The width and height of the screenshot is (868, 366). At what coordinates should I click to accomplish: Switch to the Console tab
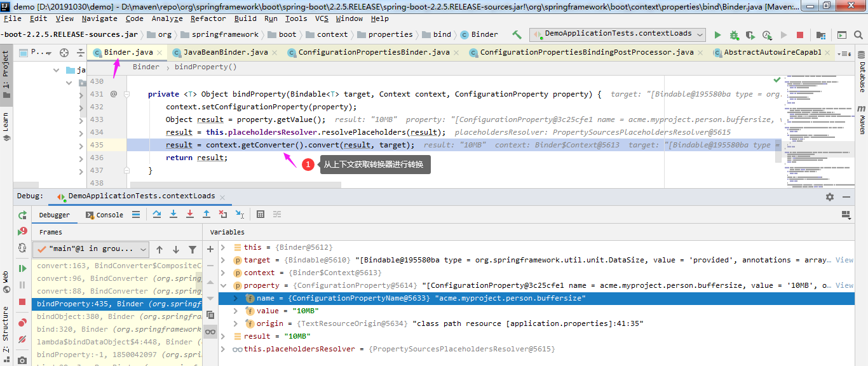104,215
